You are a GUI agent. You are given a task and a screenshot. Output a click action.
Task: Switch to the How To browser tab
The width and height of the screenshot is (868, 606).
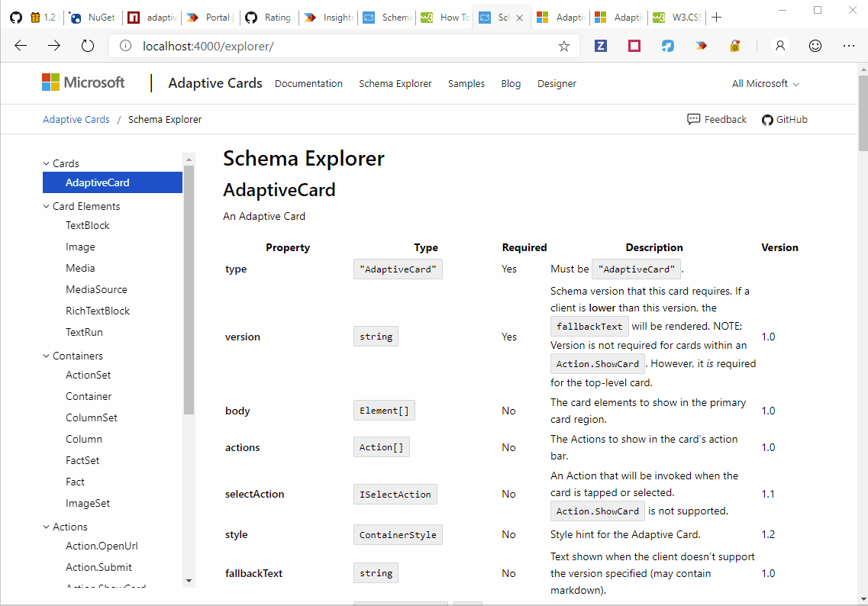[445, 18]
